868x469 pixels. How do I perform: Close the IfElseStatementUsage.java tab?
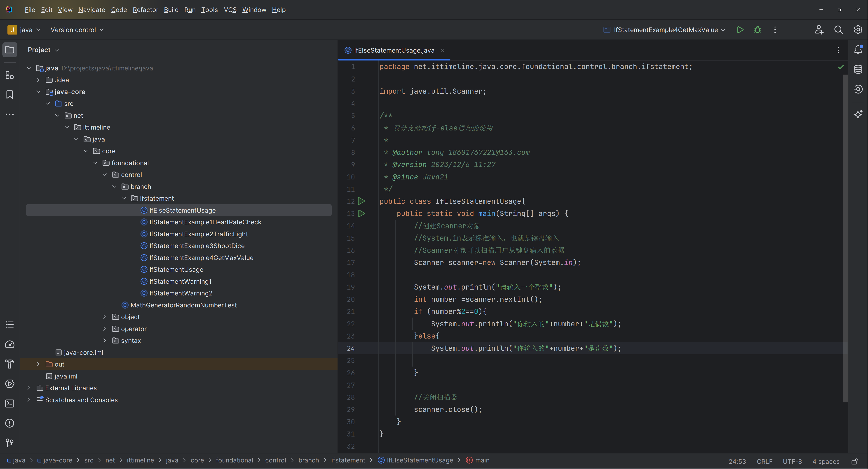pyautogui.click(x=442, y=50)
